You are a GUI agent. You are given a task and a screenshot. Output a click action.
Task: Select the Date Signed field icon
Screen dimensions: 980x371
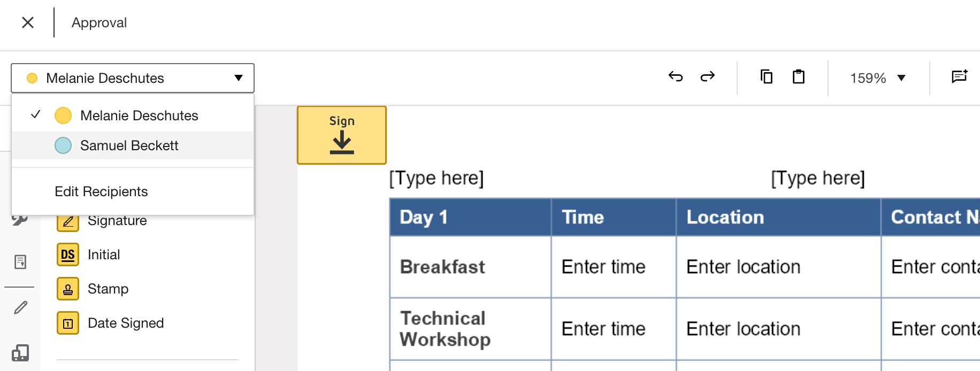point(68,323)
